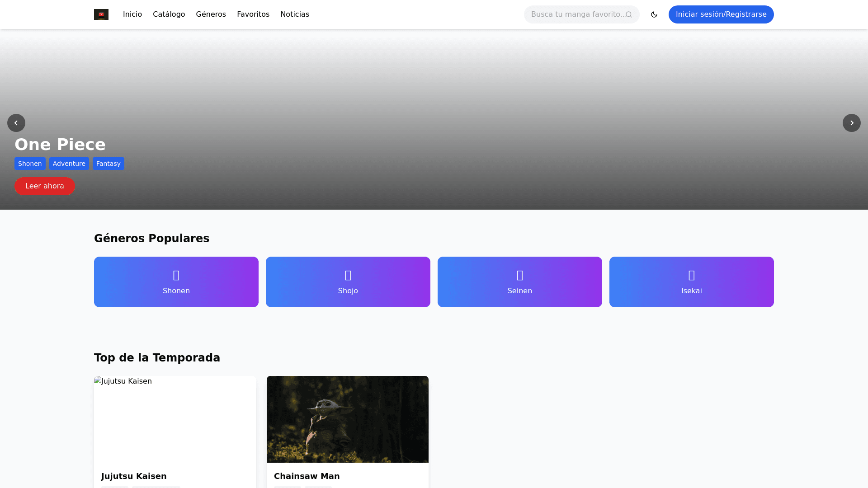Click Iniciar sesión/Registrarse button
868x488 pixels.
click(721, 14)
